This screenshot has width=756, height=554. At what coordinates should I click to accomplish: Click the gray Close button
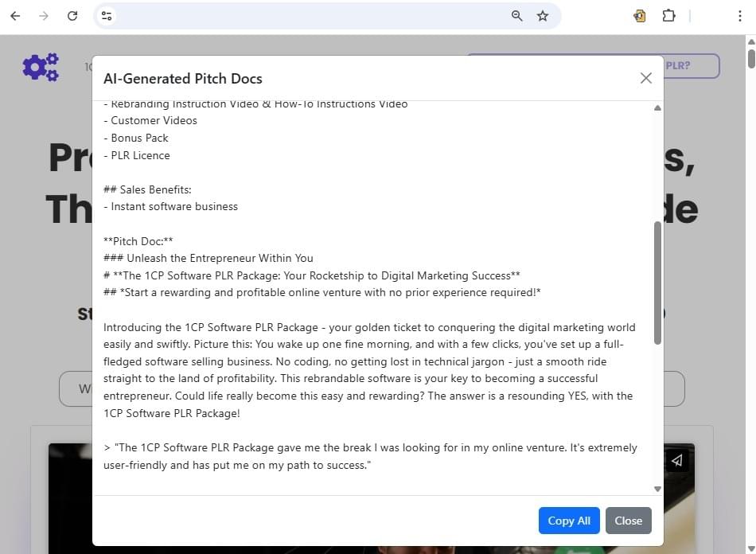coord(628,521)
